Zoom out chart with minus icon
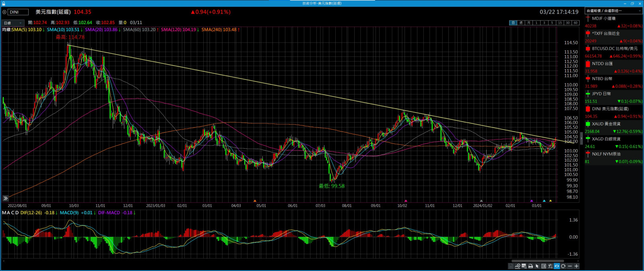The image size is (644, 271). click(x=570, y=266)
